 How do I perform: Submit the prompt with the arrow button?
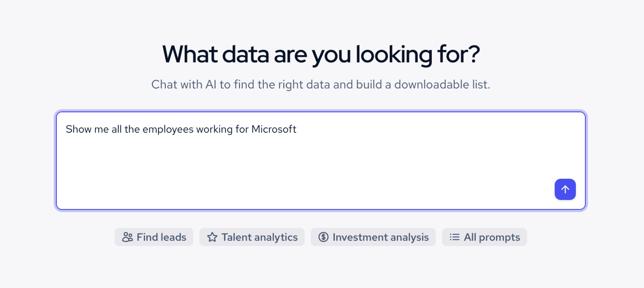565,189
